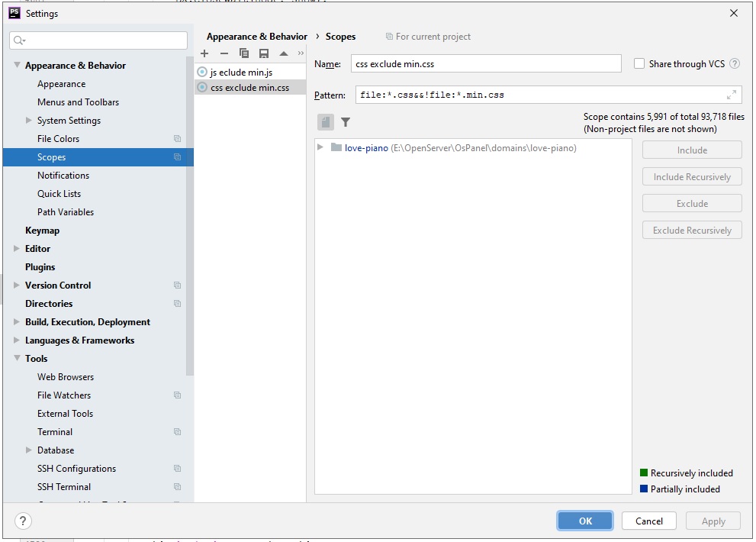756x542 pixels.
Task: Expand Languages & Frameworks section
Action: click(16, 340)
